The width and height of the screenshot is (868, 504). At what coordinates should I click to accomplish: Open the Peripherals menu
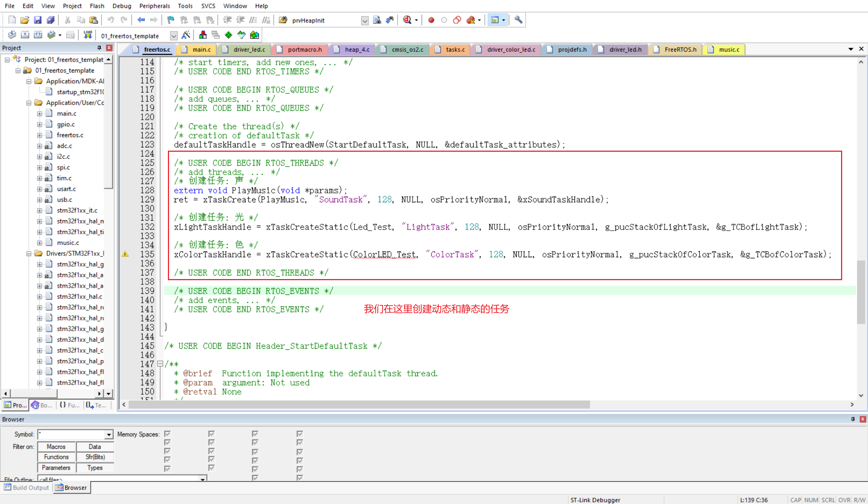(x=154, y=6)
